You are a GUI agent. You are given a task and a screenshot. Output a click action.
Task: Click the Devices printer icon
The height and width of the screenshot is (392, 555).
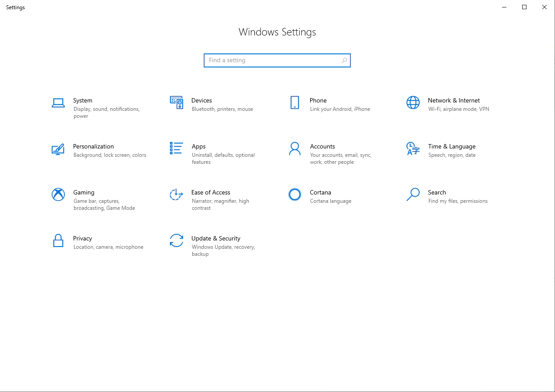(x=176, y=102)
